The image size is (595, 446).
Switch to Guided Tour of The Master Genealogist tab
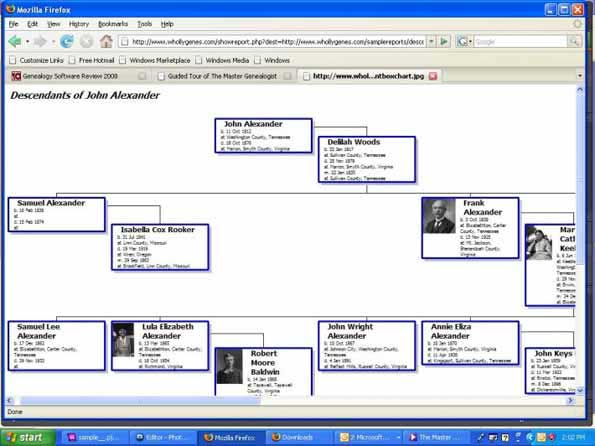(222, 76)
